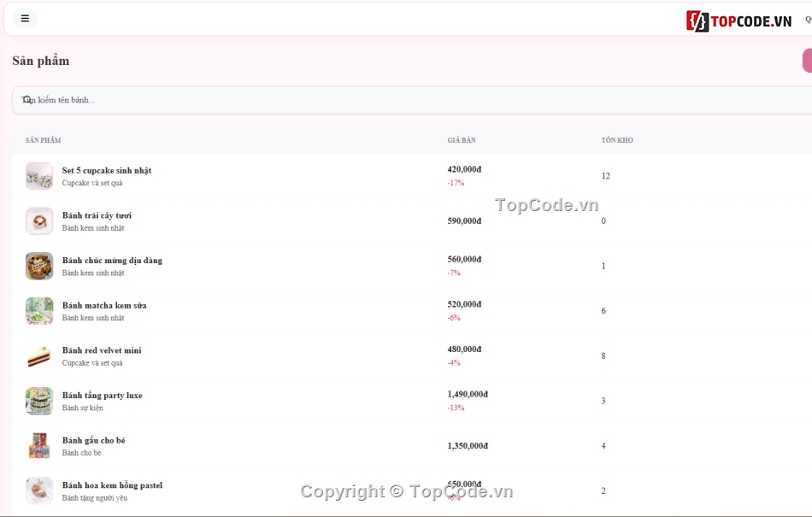Click the Sản phẩm column header
The height and width of the screenshot is (517, 812).
click(x=43, y=140)
